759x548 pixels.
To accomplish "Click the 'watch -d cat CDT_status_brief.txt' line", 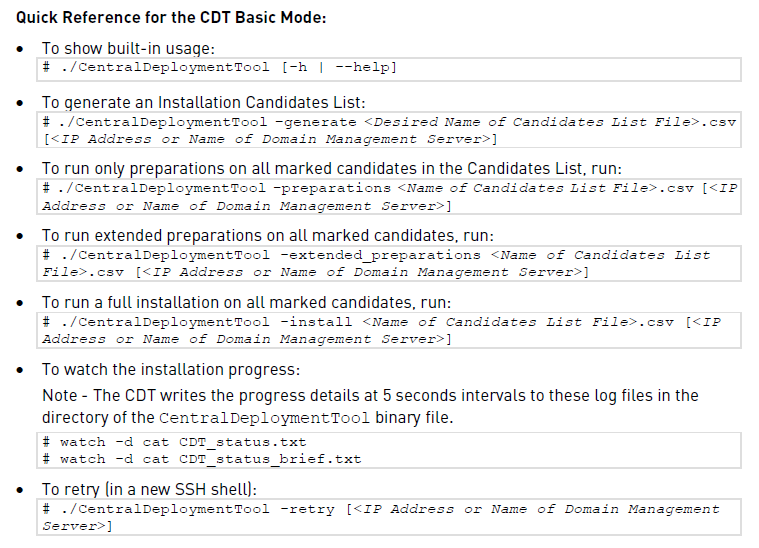I will [x=202, y=459].
